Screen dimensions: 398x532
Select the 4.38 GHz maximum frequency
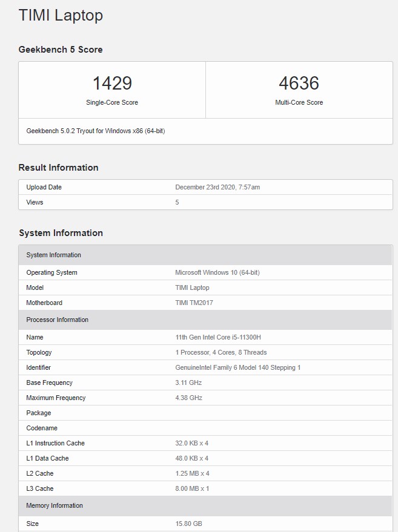click(x=188, y=398)
